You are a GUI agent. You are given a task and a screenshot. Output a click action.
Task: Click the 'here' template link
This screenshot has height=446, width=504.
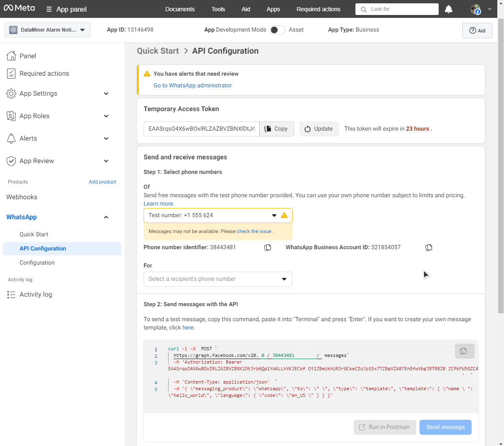point(188,327)
